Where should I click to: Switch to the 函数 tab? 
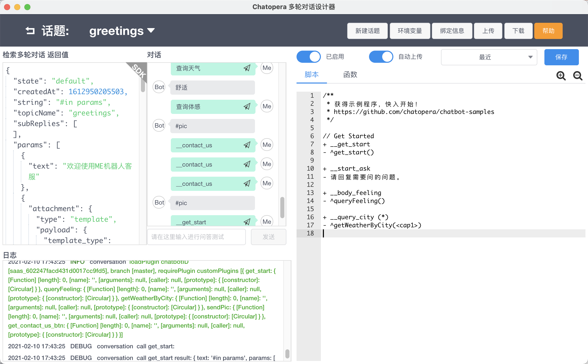click(350, 75)
